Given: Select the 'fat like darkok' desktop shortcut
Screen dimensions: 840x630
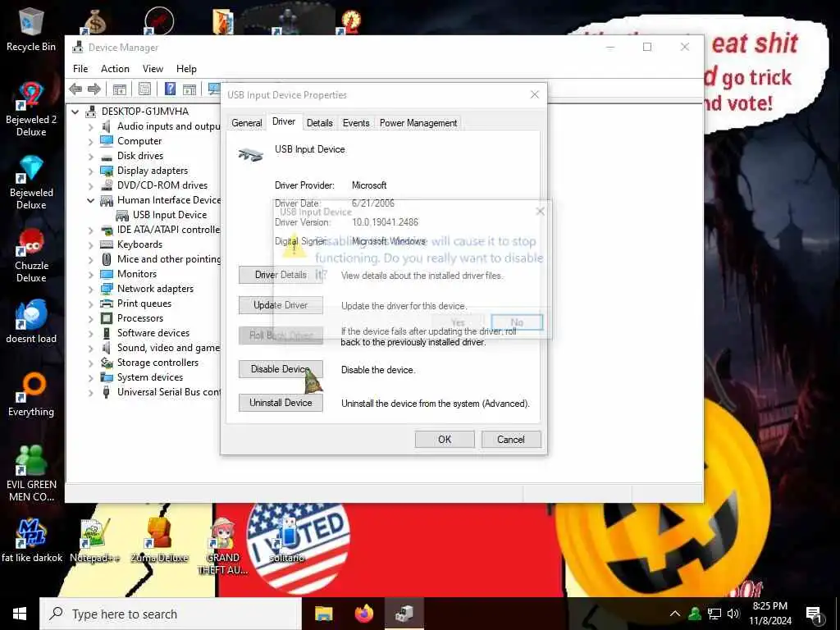Looking at the screenshot, I should [x=32, y=541].
